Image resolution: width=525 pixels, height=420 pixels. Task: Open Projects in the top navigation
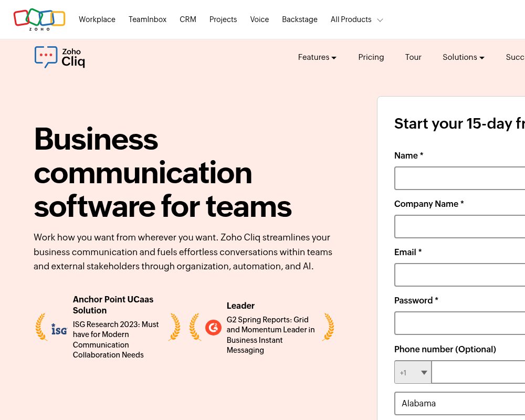(223, 19)
